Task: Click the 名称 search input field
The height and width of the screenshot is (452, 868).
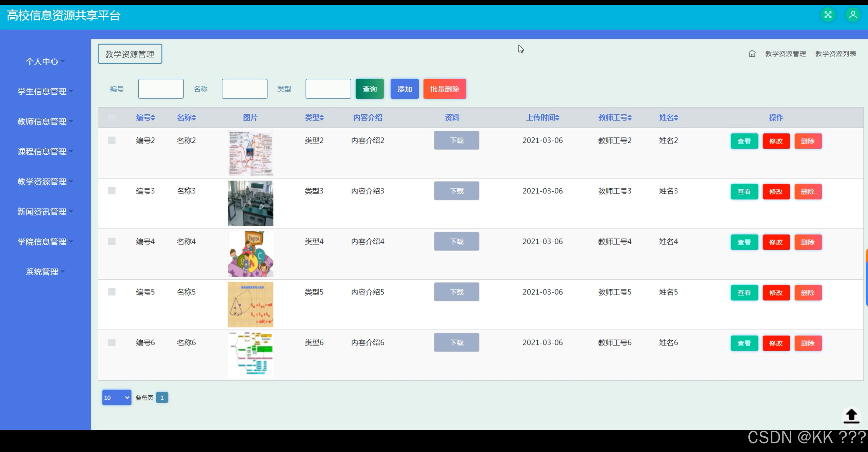Action: [x=244, y=89]
